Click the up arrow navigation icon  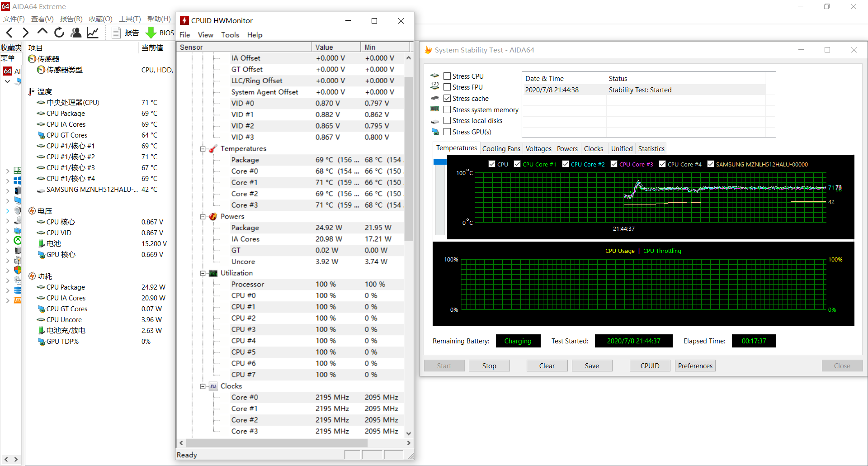click(x=42, y=32)
